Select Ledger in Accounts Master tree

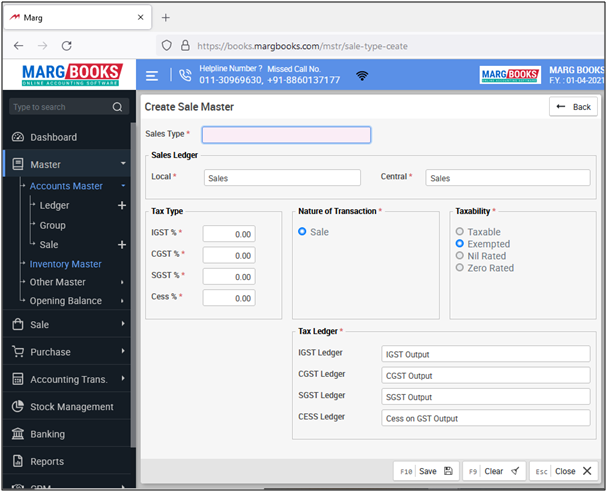pos(54,205)
